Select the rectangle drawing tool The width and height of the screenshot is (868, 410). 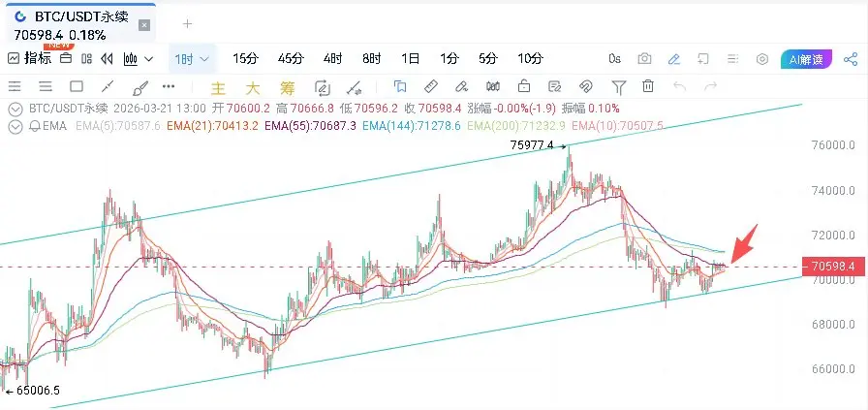click(x=77, y=86)
